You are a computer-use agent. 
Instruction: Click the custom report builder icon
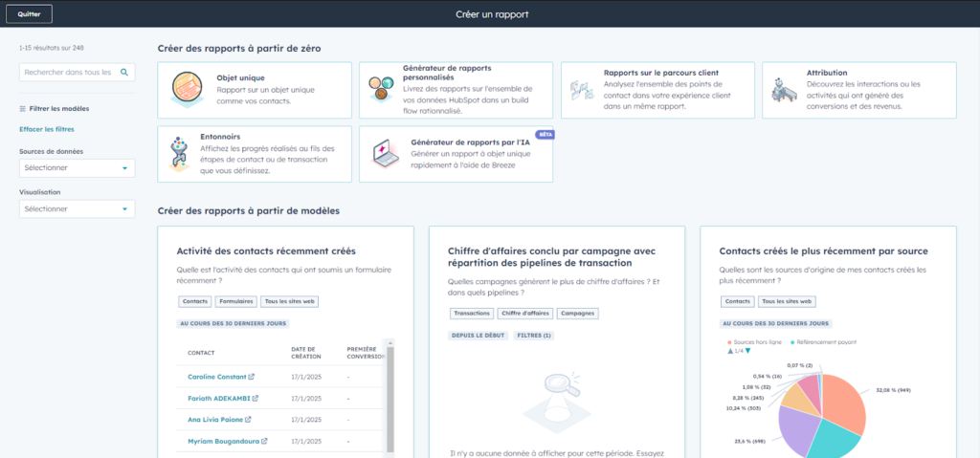[x=381, y=88]
